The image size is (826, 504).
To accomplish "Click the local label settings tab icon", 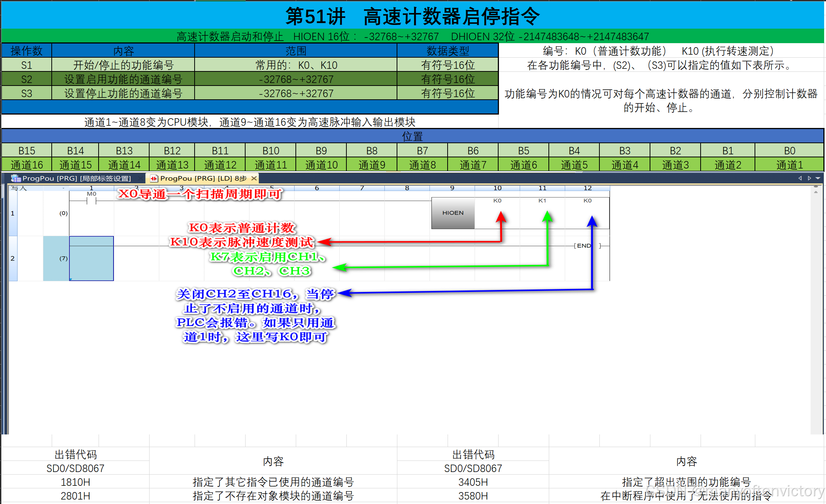I will click(x=16, y=179).
